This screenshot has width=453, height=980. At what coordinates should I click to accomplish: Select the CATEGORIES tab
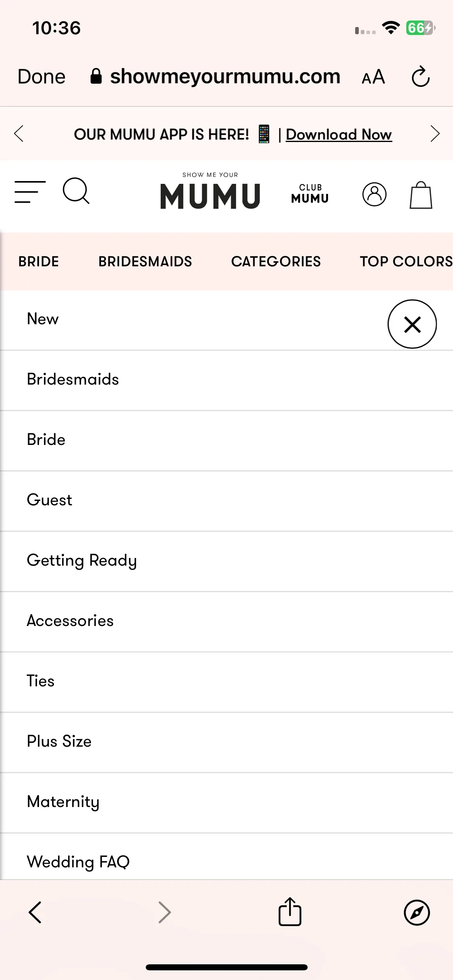point(276,261)
